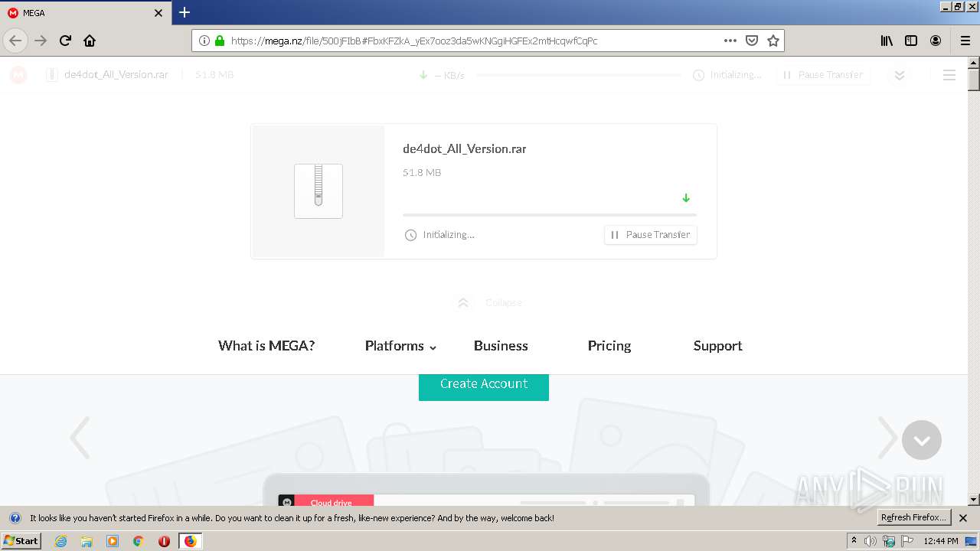Image resolution: width=980 pixels, height=551 pixels.
Task: Open Firefox hamburger menu
Action: click(965, 41)
